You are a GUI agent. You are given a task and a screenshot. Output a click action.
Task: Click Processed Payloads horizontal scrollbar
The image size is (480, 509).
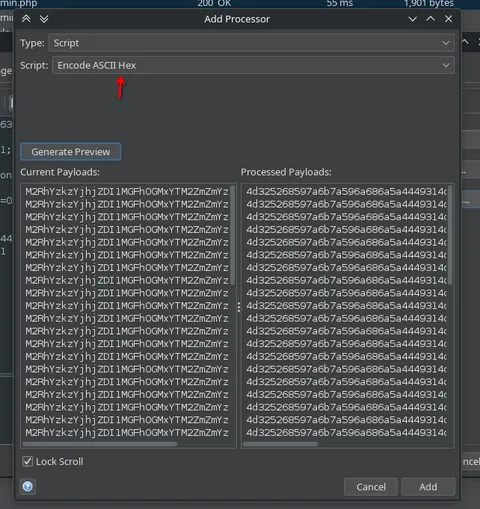(280, 444)
